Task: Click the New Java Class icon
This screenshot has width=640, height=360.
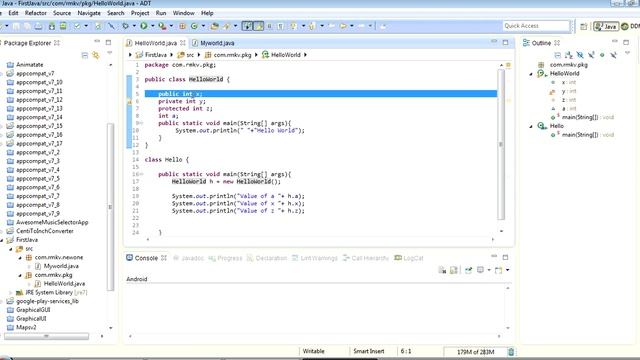Action: click(194, 26)
